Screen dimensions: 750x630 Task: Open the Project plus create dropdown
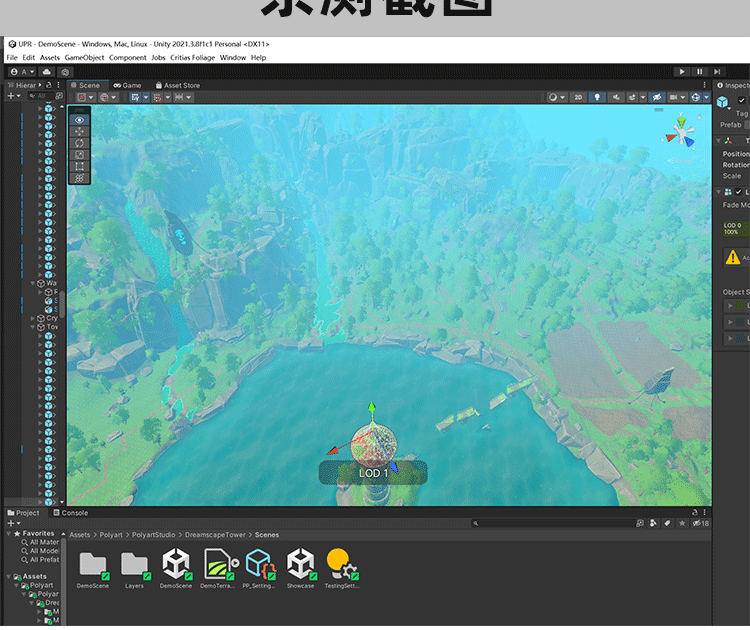pos(13,523)
